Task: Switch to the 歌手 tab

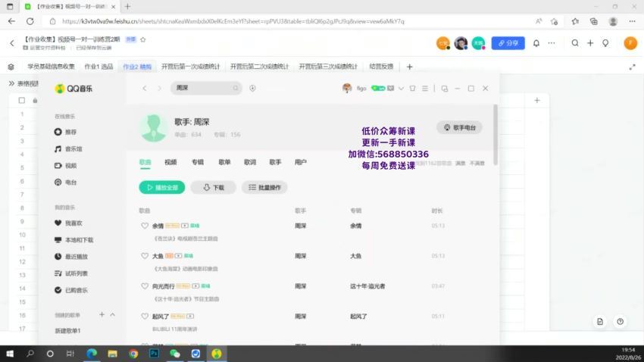Action: pos(275,162)
